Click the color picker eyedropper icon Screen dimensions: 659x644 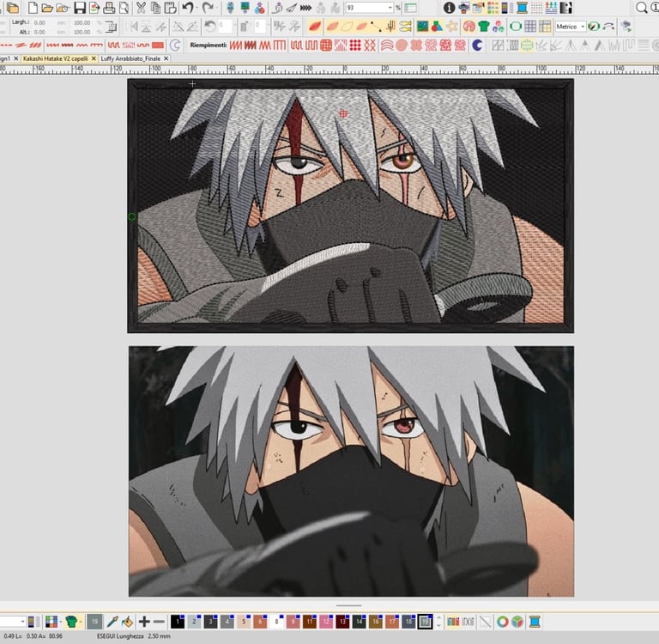(112, 622)
